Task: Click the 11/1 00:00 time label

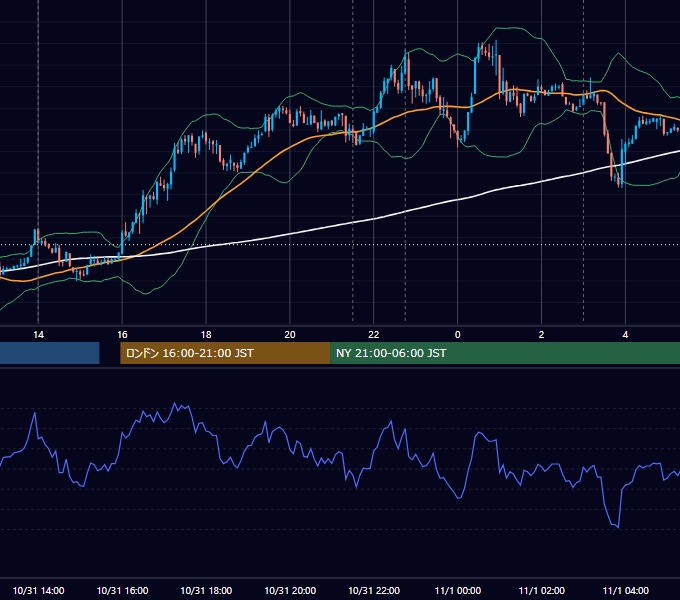Action: point(458,590)
